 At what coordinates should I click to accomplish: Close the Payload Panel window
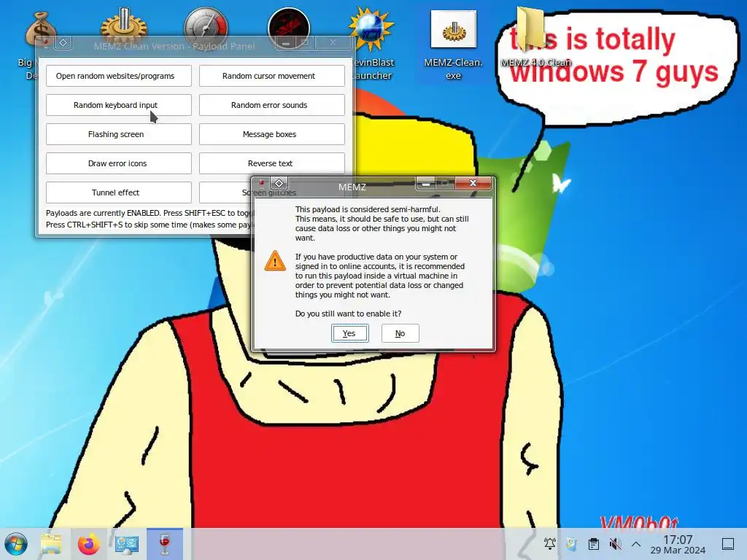coord(333,42)
